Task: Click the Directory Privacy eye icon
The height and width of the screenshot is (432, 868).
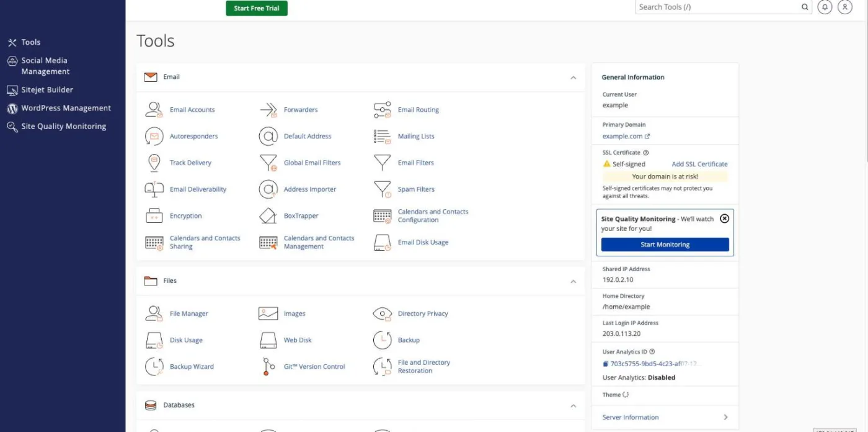Action: [x=383, y=314]
